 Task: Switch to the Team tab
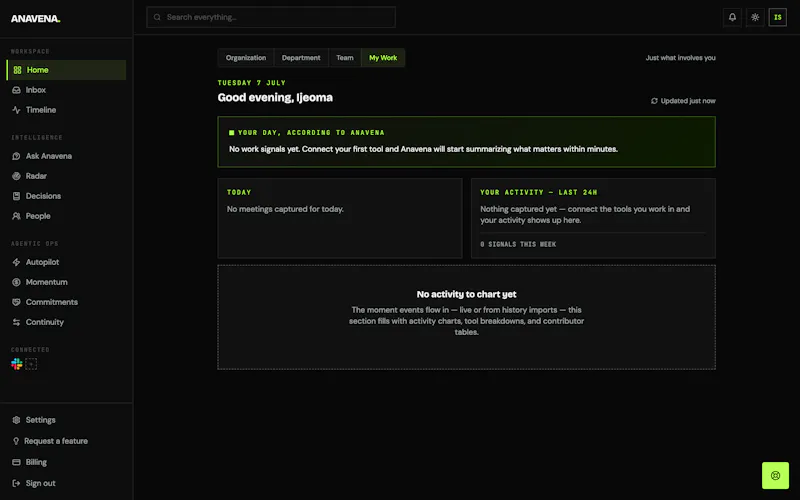[345, 58]
